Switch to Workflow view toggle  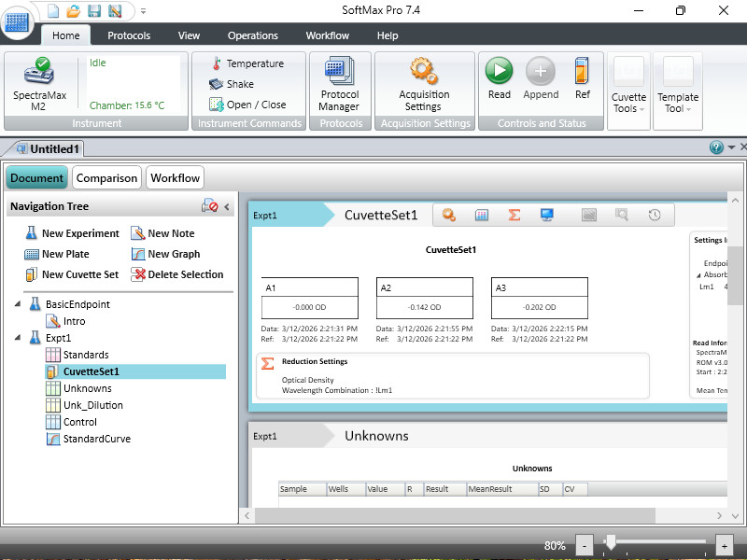[175, 177]
